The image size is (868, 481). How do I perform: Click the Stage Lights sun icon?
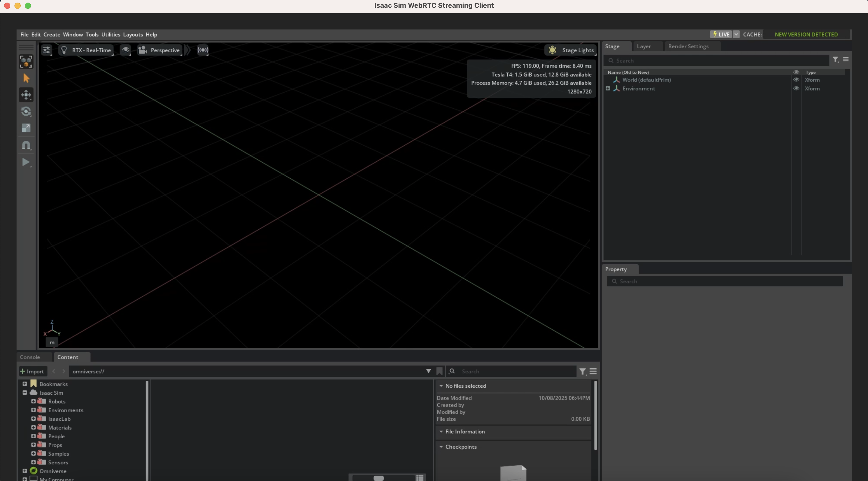552,50
